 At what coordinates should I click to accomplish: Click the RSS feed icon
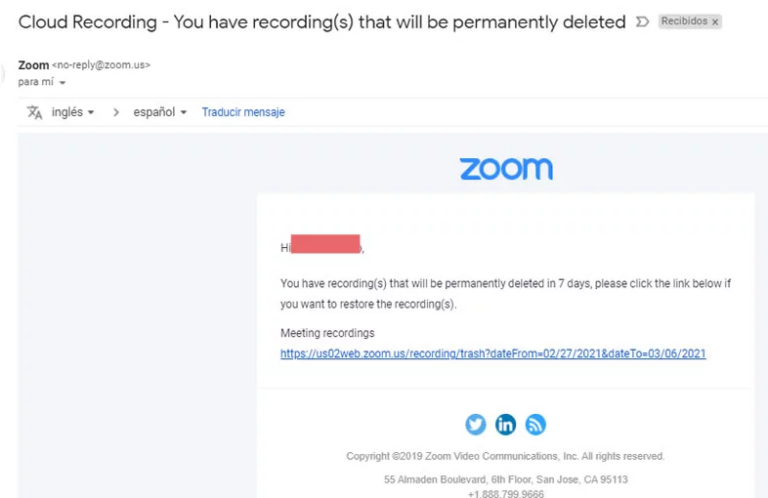tap(536, 425)
